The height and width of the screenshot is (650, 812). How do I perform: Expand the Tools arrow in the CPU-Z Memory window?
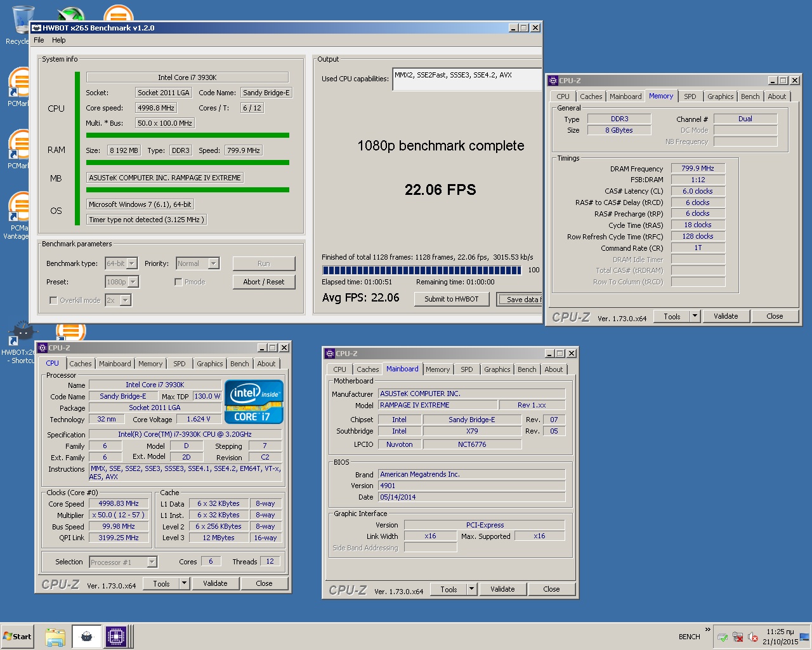(x=695, y=316)
